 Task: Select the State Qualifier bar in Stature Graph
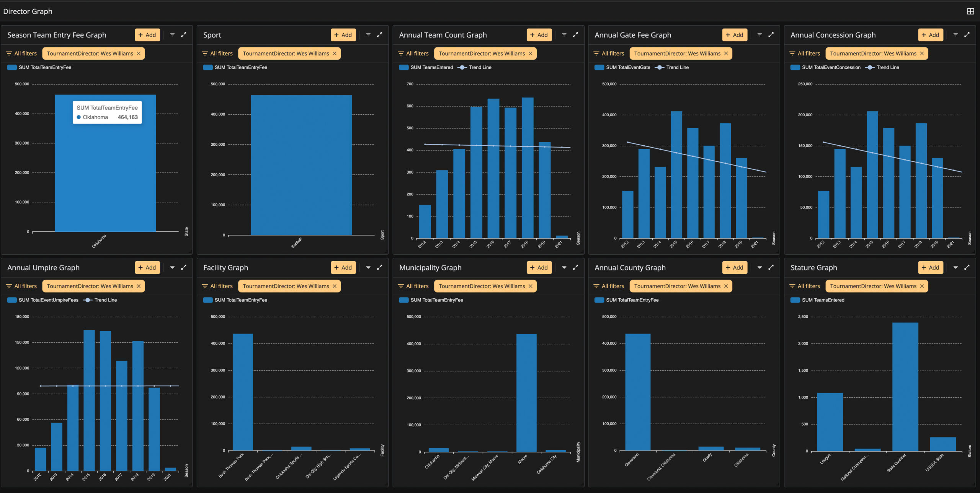(905, 387)
